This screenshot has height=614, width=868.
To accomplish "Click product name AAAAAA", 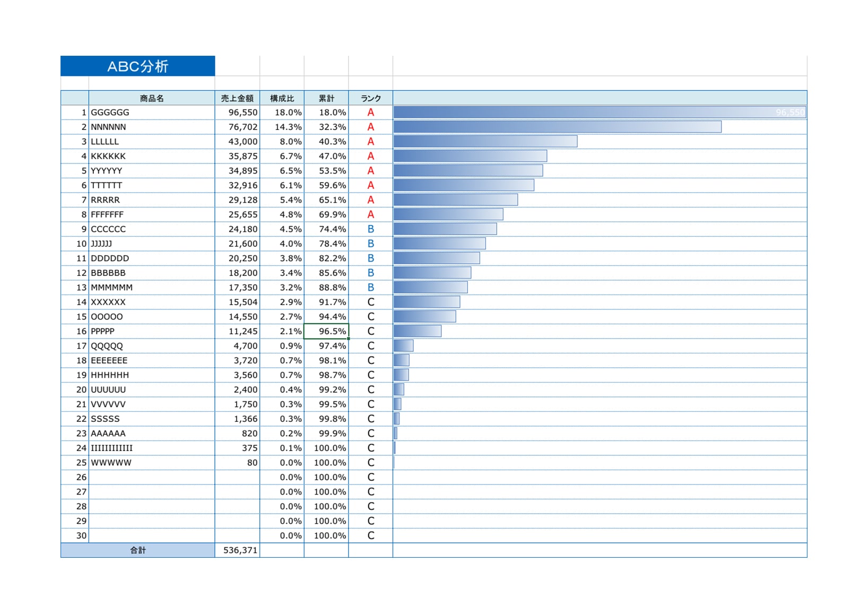I will point(108,434).
